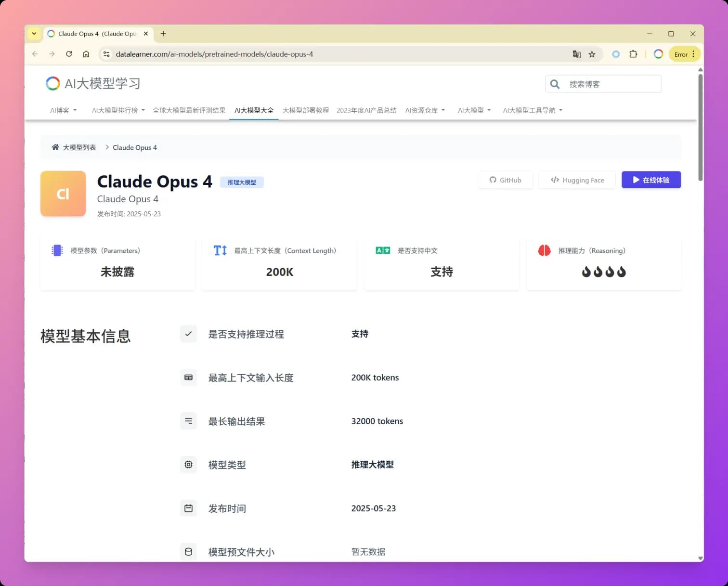Expand the AI大模型工具导航 dropdown

532,110
